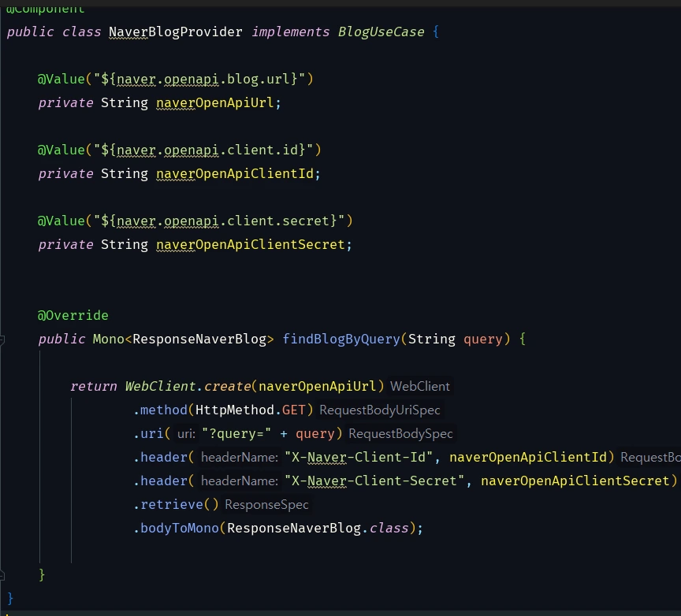
Task: Click ResponseNaverBlog in the bodyToMono argument
Action: click(x=294, y=529)
